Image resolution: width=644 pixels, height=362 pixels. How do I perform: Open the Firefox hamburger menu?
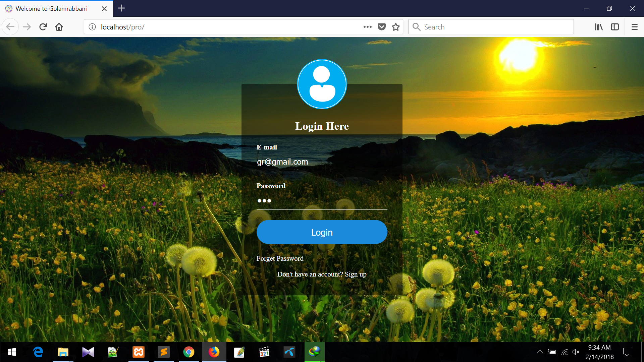(635, 27)
